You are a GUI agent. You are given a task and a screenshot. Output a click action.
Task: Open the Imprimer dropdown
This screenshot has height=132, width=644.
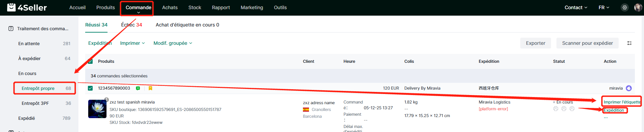click(133, 43)
